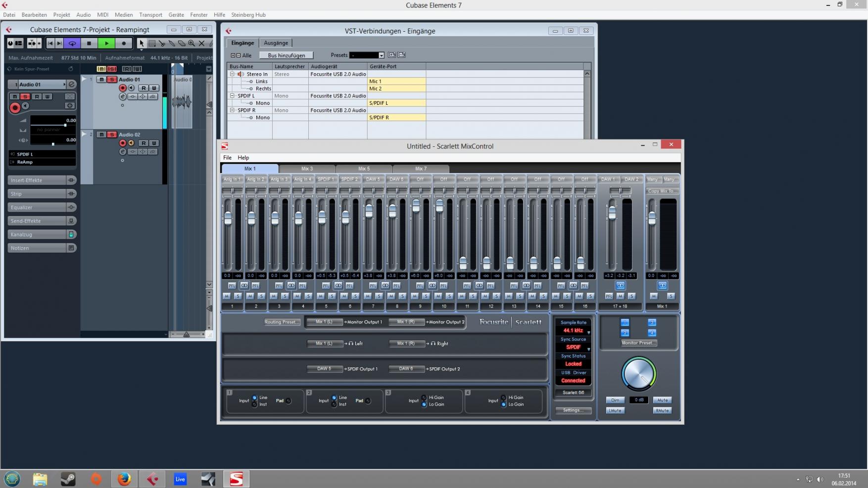Open File Explorer from the taskbar
868x488 pixels.
coord(40,479)
